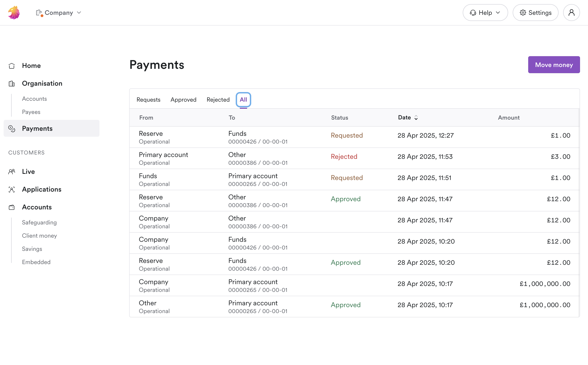Click the lion logo in the top corner
The image size is (588, 365).
click(13, 12)
